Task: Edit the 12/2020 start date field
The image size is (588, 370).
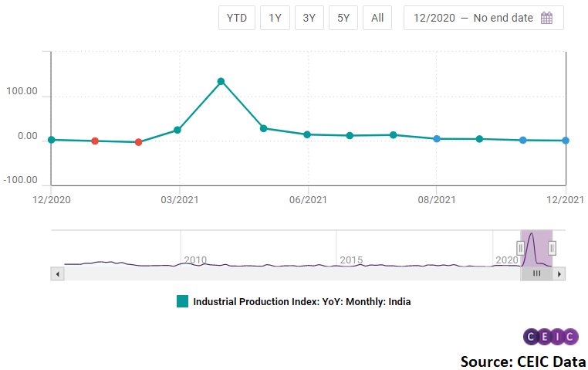Action: click(434, 18)
